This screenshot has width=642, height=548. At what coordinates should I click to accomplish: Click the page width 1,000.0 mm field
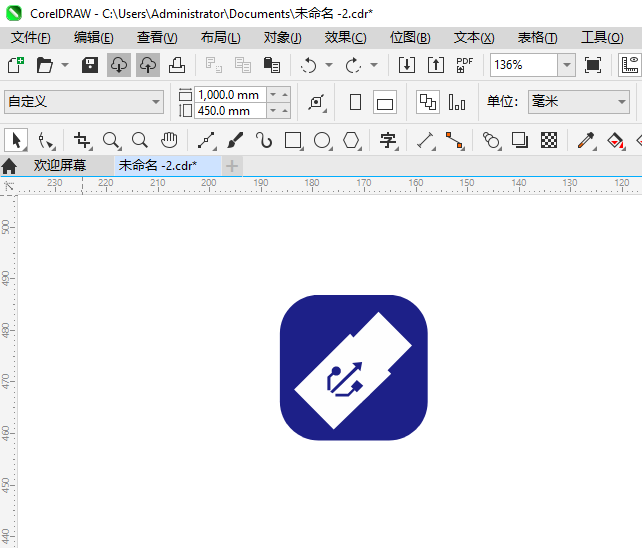pos(231,95)
